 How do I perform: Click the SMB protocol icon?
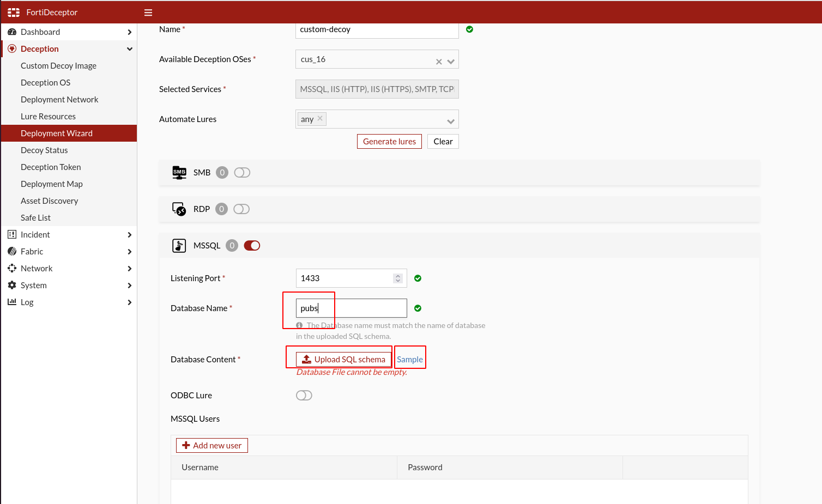coord(179,172)
